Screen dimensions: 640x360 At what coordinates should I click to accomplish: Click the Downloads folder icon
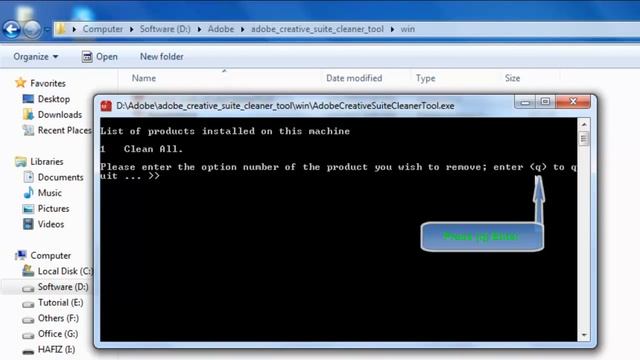(x=28, y=115)
